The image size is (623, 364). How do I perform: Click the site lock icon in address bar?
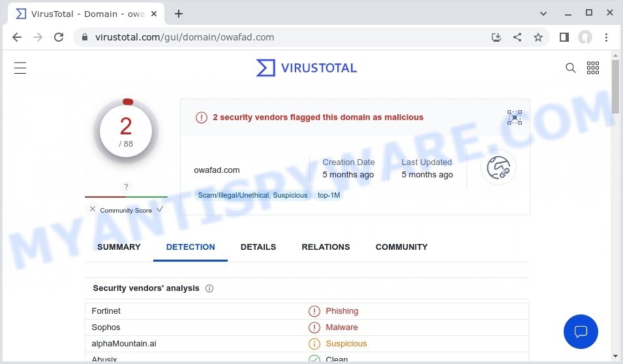point(84,37)
